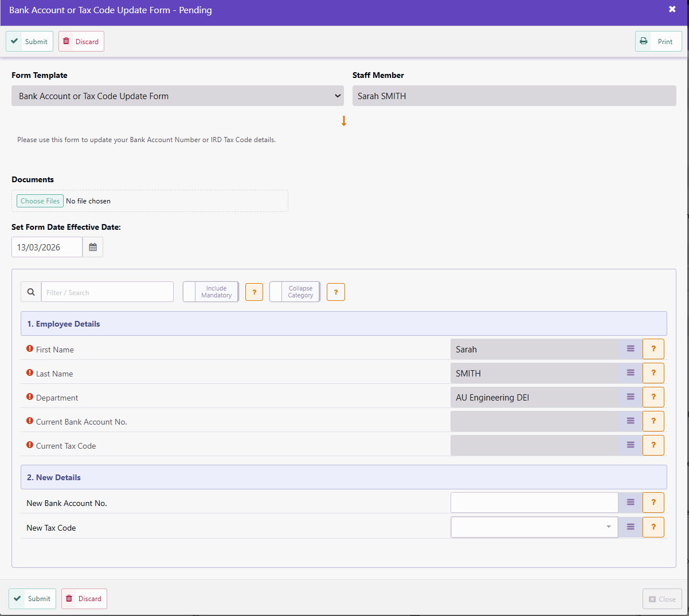Click the mandatory icon beside Last Name

coord(30,372)
